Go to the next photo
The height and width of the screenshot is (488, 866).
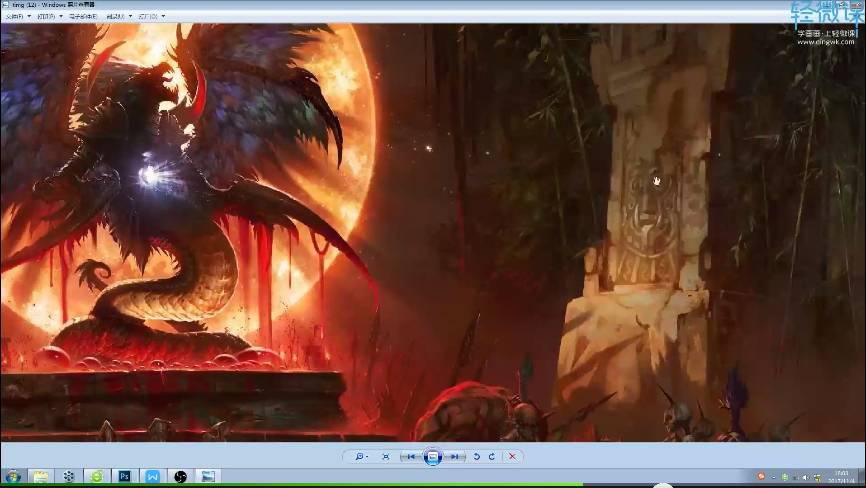pos(454,457)
